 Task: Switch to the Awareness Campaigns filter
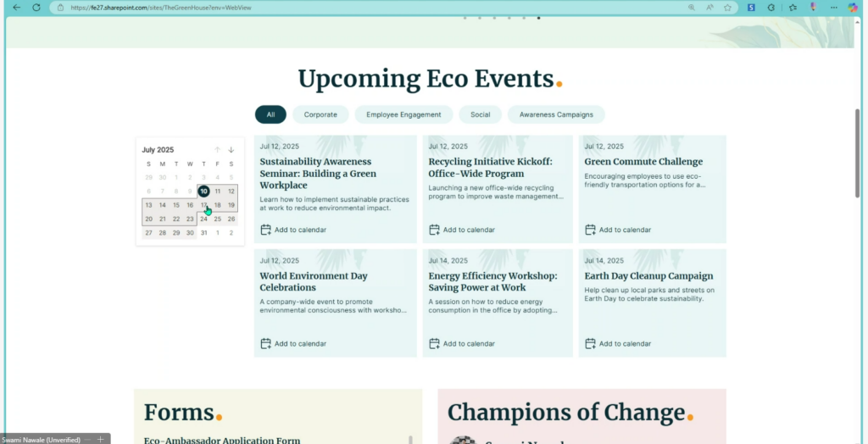pos(556,114)
